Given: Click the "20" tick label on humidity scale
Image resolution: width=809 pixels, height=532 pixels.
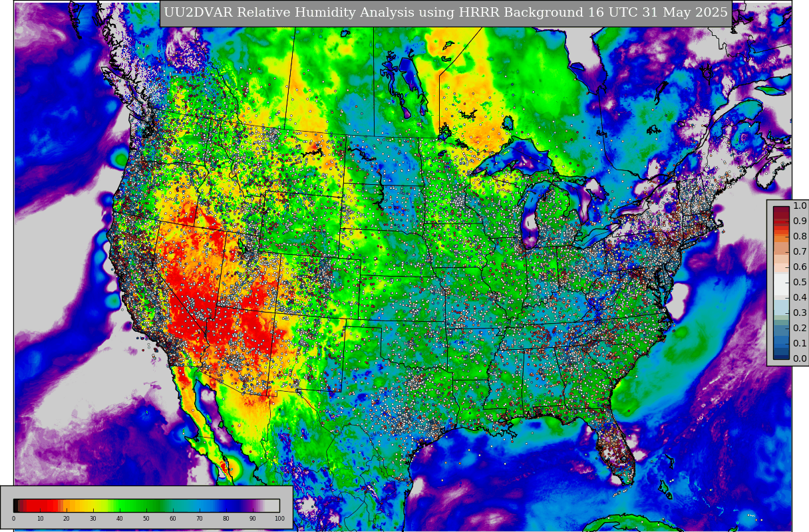Looking at the screenshot, I should [67, 519].
